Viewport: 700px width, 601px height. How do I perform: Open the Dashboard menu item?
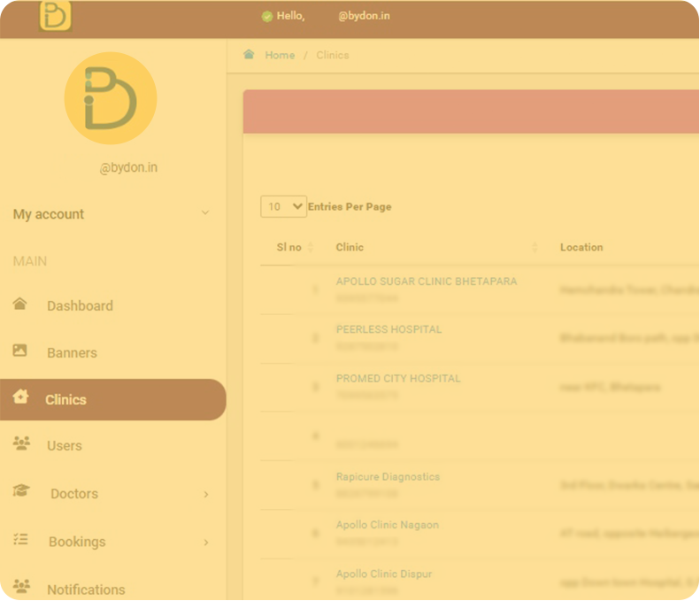click(x=80, y=306)
